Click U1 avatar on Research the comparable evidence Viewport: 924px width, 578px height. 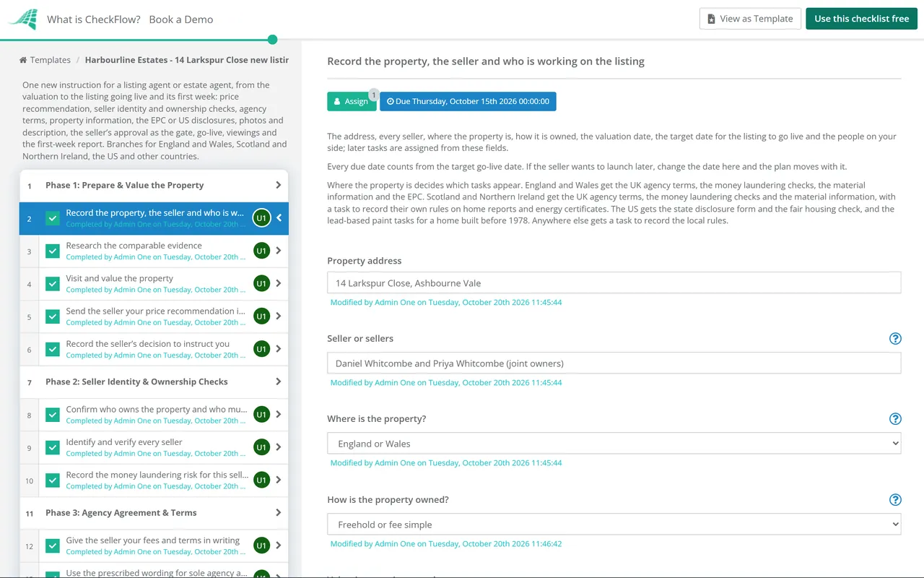coord(261,251)
